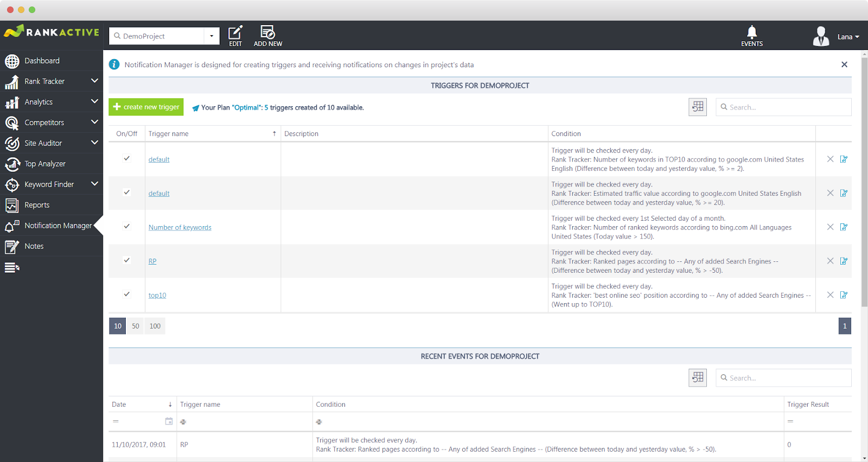Viewport: 868px width, 462px height.
Task: Edit the Number of keywords trigger
Action: pos(844,227)
